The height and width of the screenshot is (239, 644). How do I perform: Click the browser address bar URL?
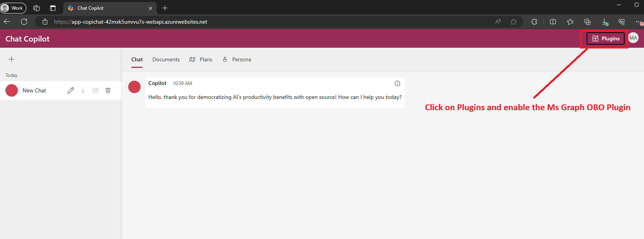(x=131, y=22)
